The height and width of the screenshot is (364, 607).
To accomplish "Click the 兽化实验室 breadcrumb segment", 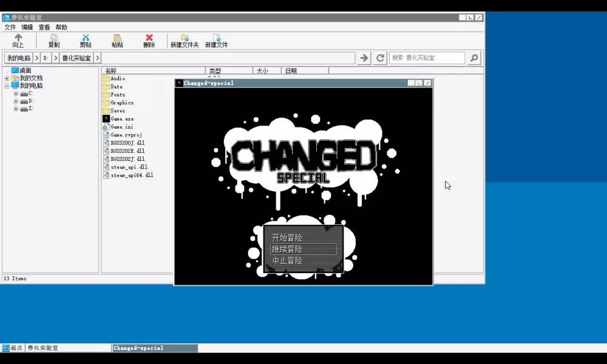I will (x=76, y=58).
